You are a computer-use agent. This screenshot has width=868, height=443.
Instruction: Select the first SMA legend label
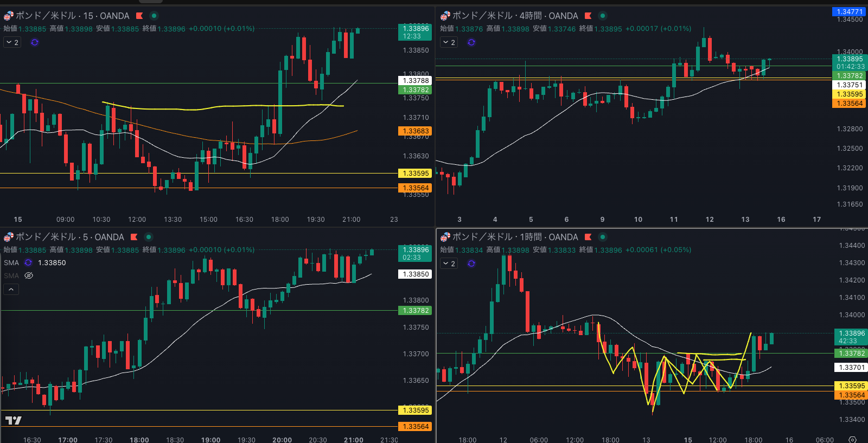11,262
